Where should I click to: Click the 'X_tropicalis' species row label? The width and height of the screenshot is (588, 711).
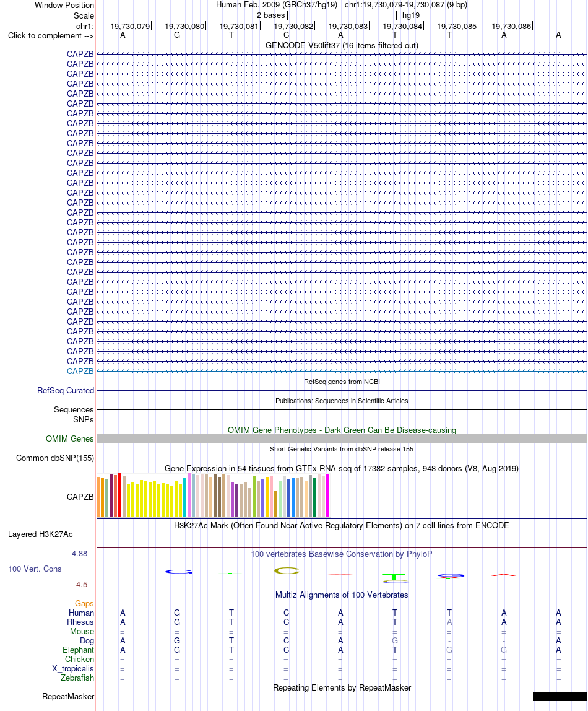tap(73, 669)
